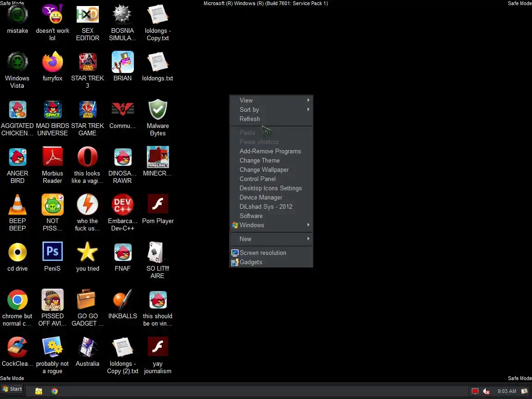Open Screen resolution settings
The width and height of the screenshot is (532, 399).
point(271,253)
